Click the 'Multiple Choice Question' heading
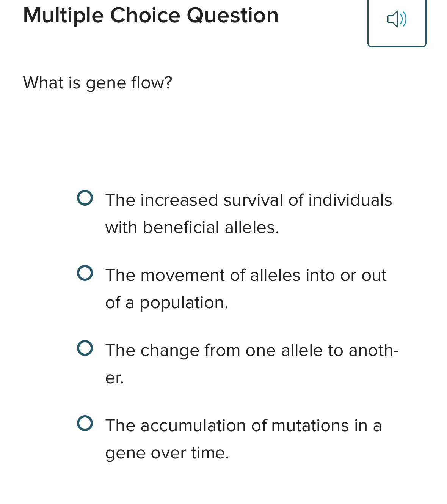 tap(150, 16)
